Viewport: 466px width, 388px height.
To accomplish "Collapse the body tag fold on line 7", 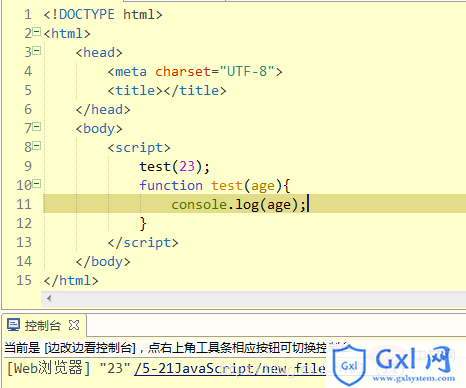I will (x=37, y=127).
